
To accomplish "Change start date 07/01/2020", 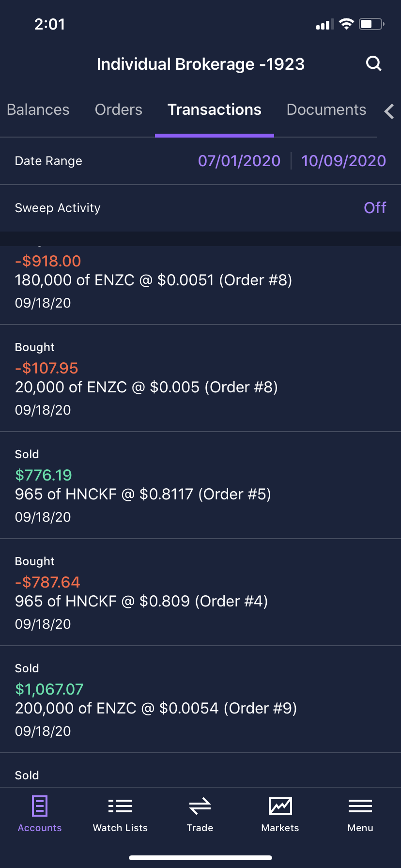I will [x=239, y=161].
